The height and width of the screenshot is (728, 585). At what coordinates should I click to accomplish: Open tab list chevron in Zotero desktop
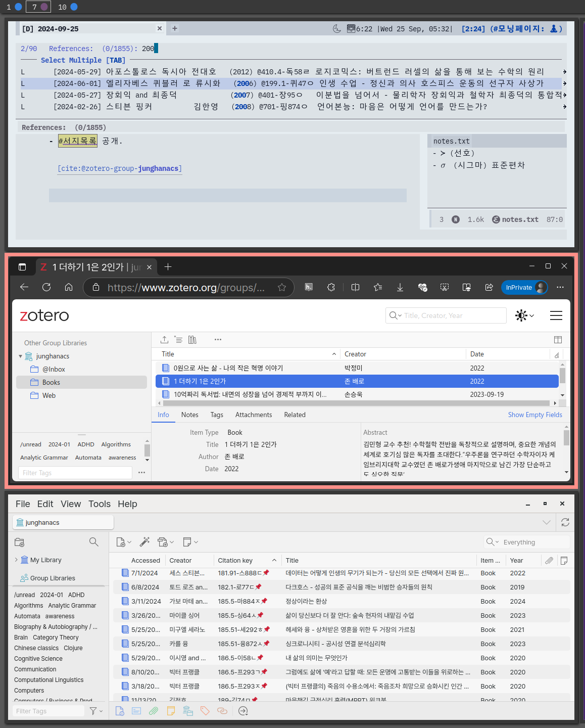coord(546,522)
